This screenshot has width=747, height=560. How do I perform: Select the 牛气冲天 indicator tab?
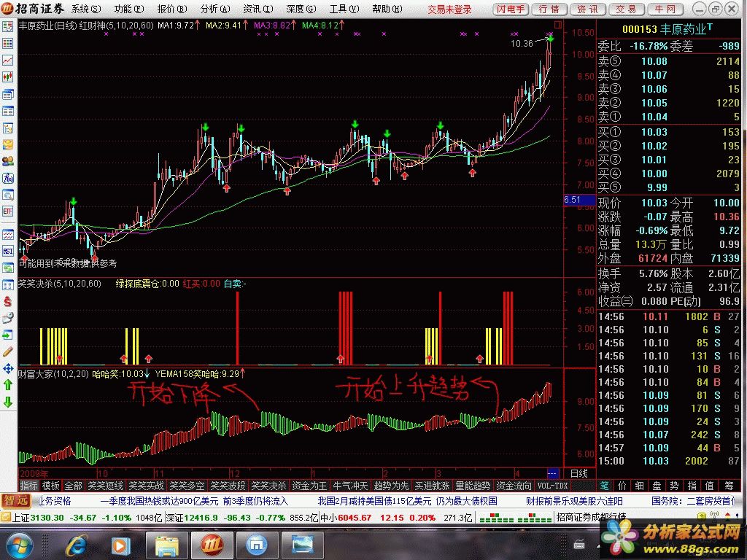pyautogui.click(x=350, y=486)
